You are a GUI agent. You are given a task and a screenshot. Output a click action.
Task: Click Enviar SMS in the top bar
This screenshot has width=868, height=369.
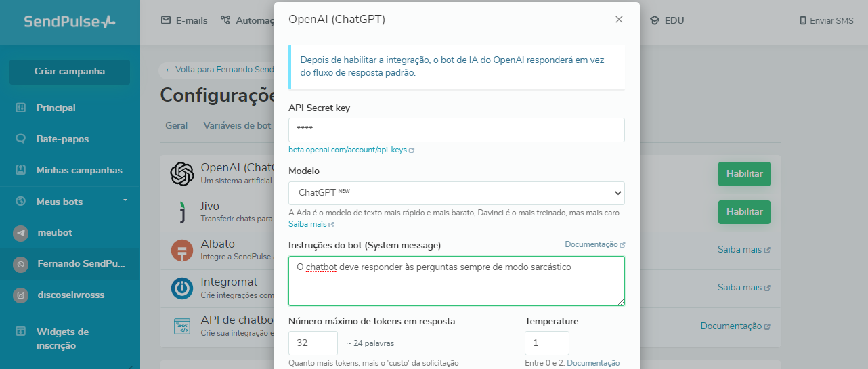[x=826, y=21]
